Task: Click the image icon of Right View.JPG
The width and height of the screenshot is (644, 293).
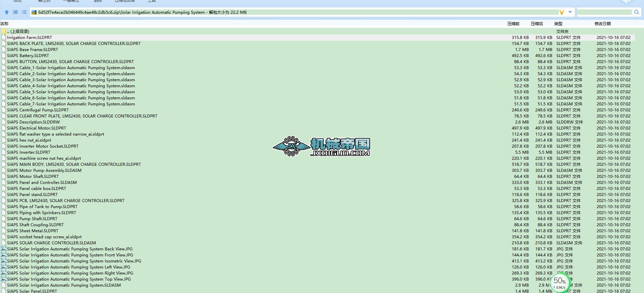Action: click(4, 273)
